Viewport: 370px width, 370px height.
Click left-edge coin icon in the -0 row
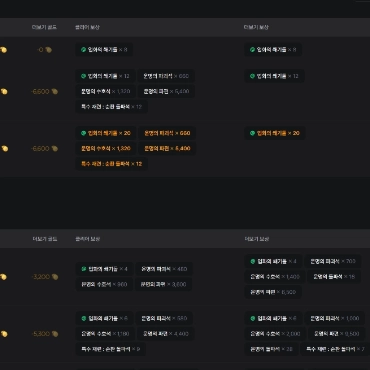click(3, 50)
